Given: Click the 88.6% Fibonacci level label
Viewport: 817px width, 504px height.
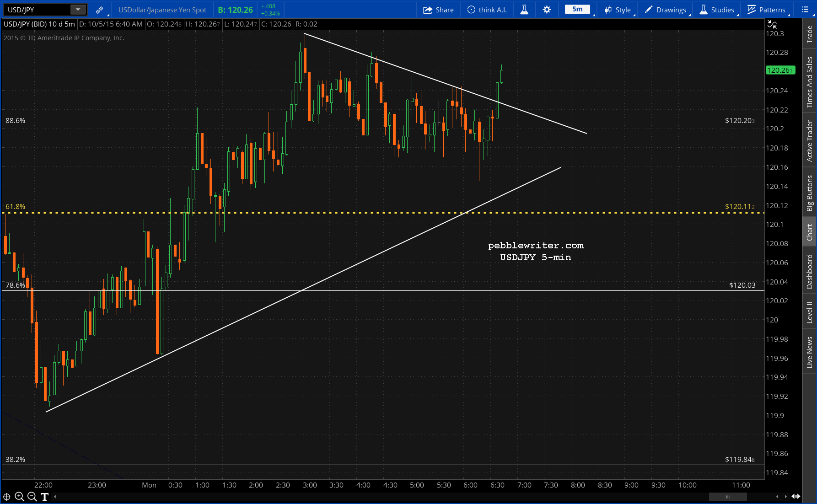Looking at the screenshot, I should click(x=15, y=121).
